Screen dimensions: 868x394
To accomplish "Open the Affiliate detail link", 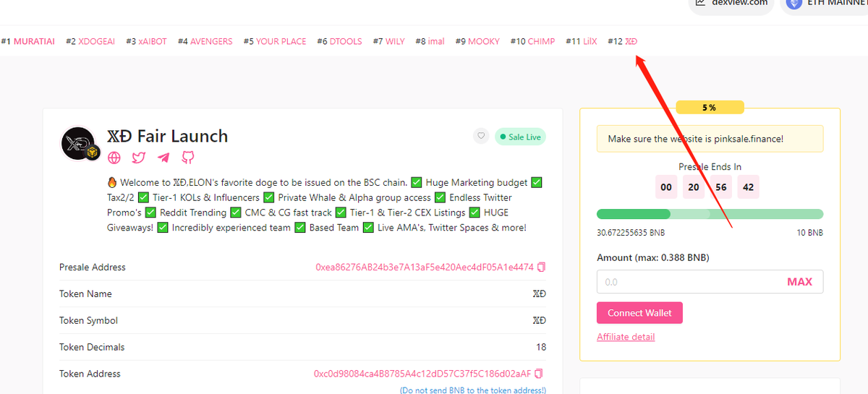I will [626, 337].
